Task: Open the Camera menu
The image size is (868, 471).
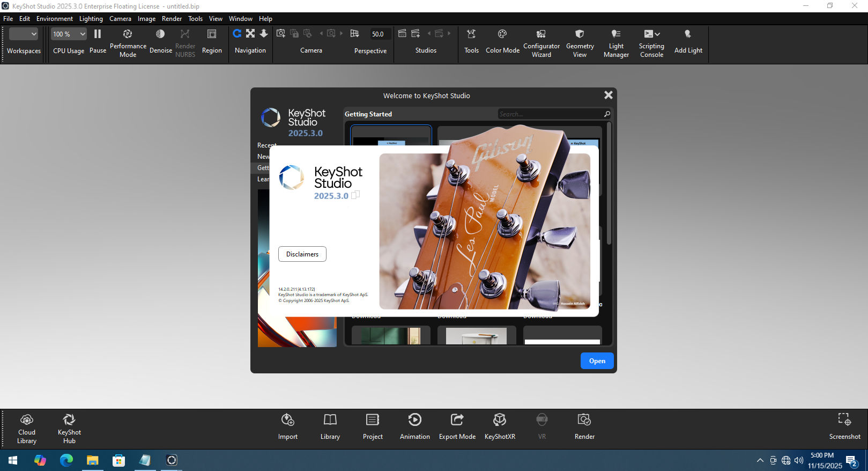Action: [120, 19]
